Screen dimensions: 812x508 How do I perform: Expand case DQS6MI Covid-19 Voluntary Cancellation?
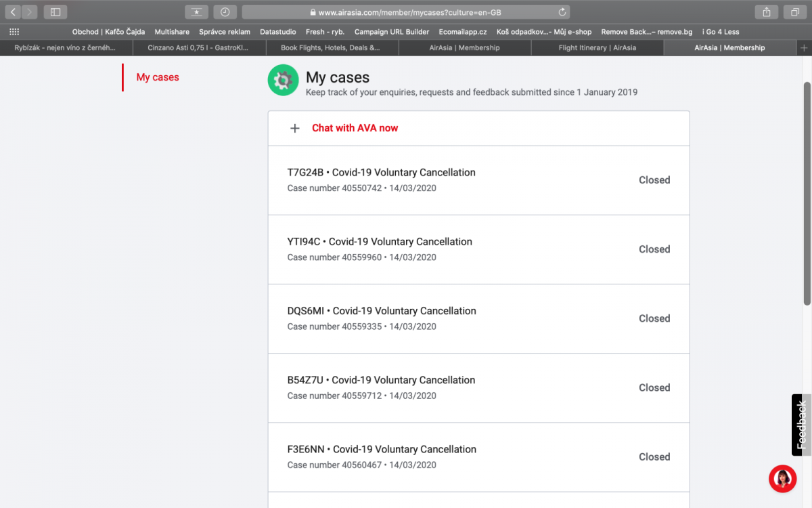pyautogui.click(x=478, y=318)
